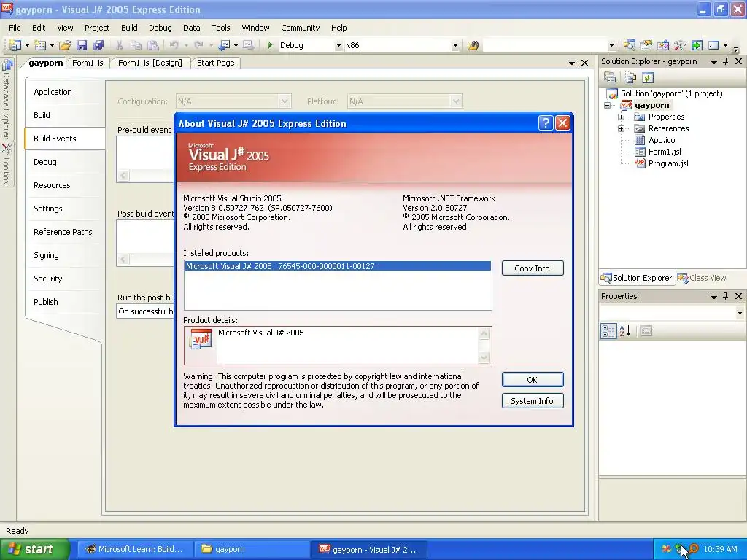Screen dimensions: 747x560
Task: Click OK in the About dialog
Action: click(532, 379)
